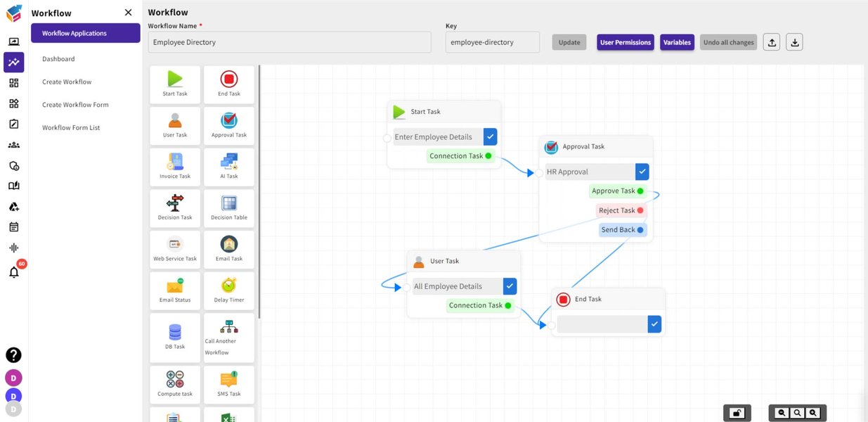
Task: Zoom out the workflow canvas
Action: pyautogui.click(x=782, y=413)
